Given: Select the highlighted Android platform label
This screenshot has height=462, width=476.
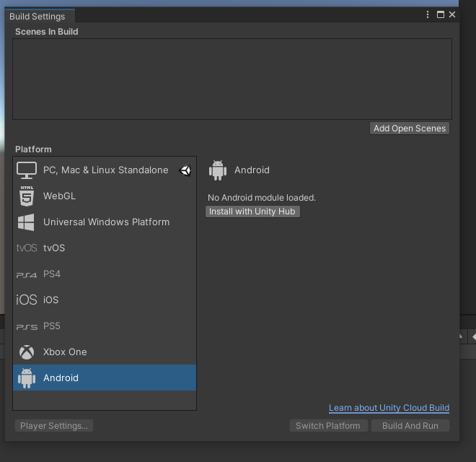Looking at the screenshot, I should (61, 378).
